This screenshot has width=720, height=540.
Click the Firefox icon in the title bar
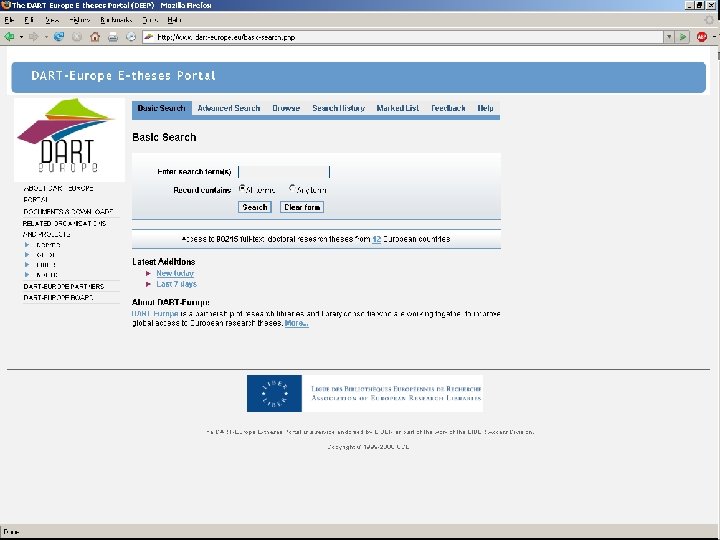tap(5, 5)
